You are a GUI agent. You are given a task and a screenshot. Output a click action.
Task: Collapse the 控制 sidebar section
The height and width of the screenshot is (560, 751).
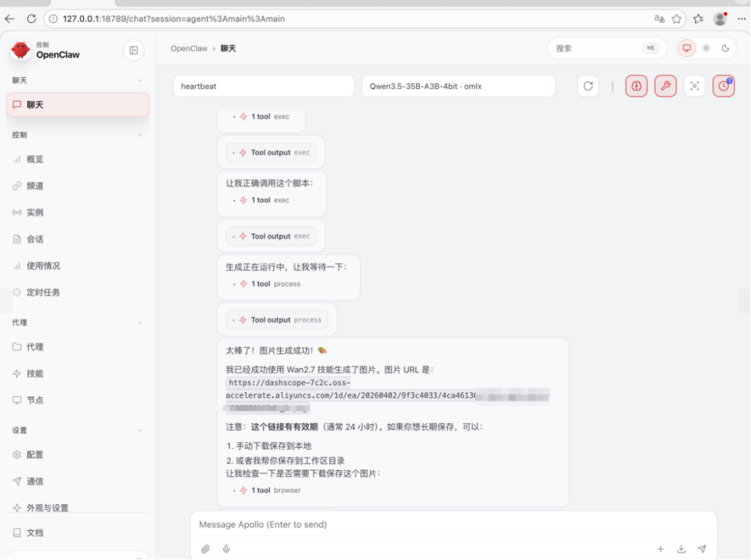(x=140, y=135)
